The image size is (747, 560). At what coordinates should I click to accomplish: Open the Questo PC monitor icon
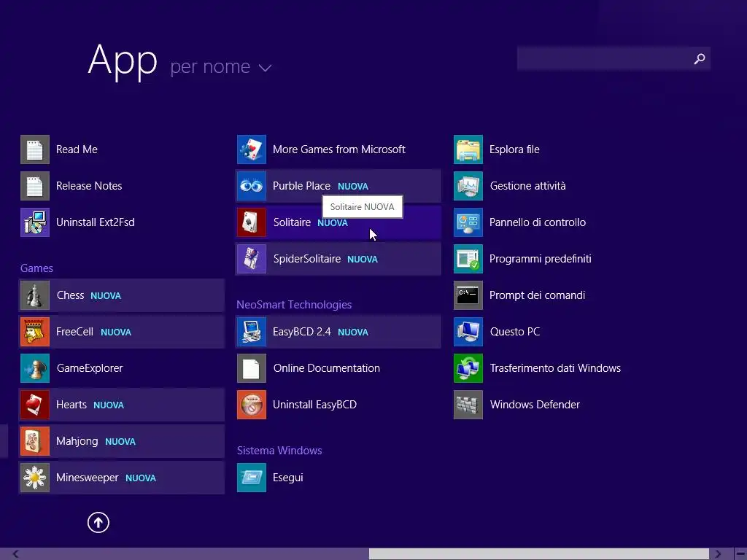(468, 332)
